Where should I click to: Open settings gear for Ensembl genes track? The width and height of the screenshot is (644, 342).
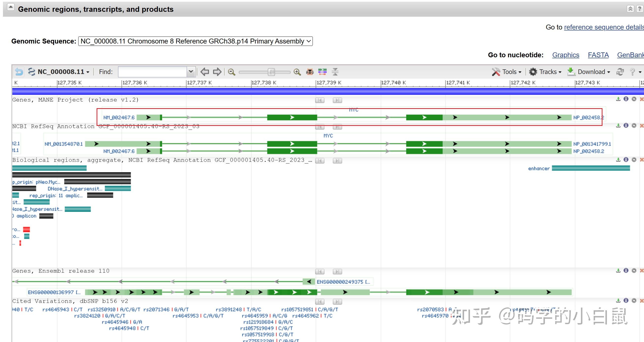(634, 270)
